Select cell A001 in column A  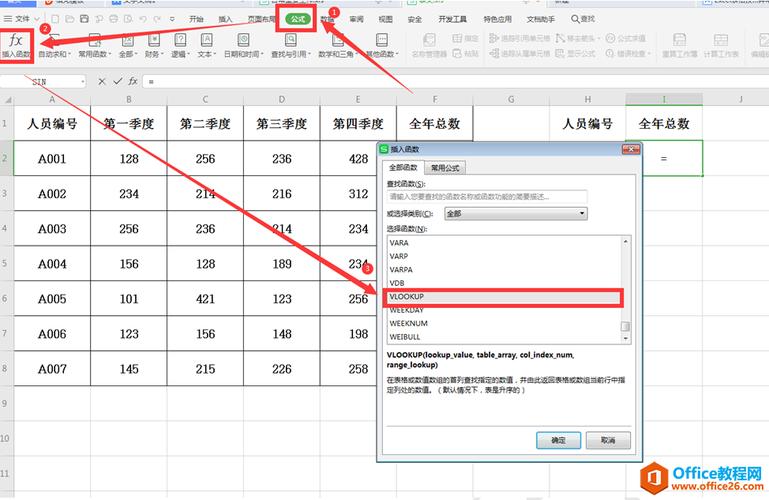tap(52, 158)
